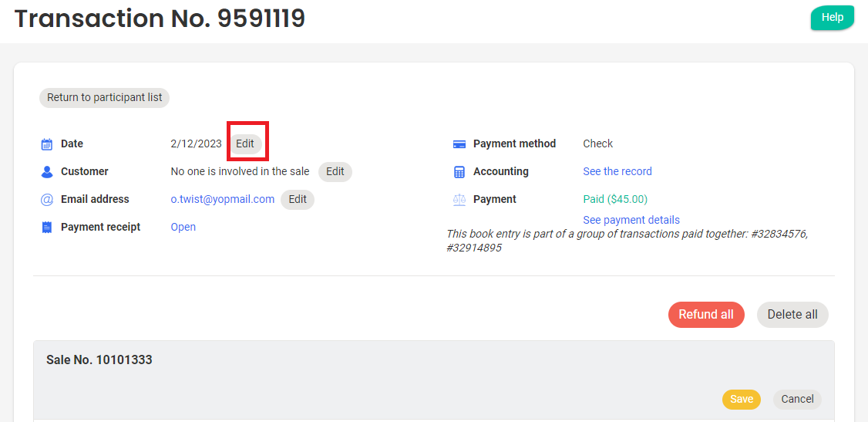Viewport: 868px width, 422px height.
Task: Click the person icon beside Customer
Action: (x=46, y=171)
